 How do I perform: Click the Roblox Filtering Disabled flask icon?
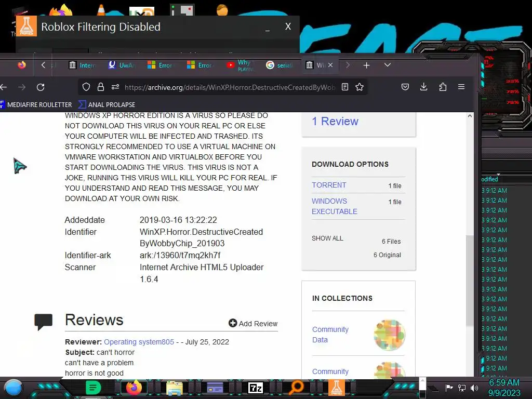point(26,26)
